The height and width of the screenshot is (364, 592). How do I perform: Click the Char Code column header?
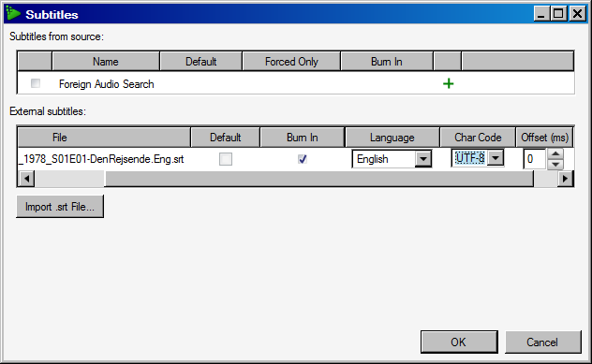[x=478, y=138]
